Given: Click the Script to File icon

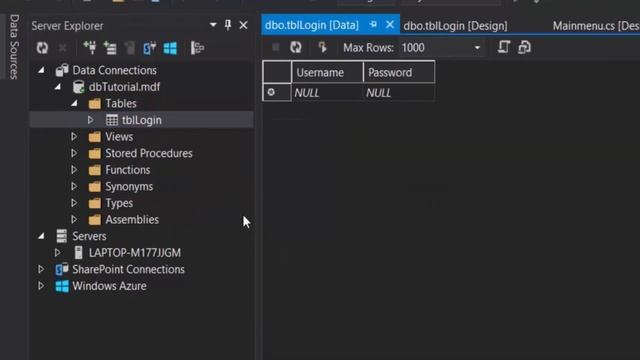Looking at the screenshot, I should point(524,47).
